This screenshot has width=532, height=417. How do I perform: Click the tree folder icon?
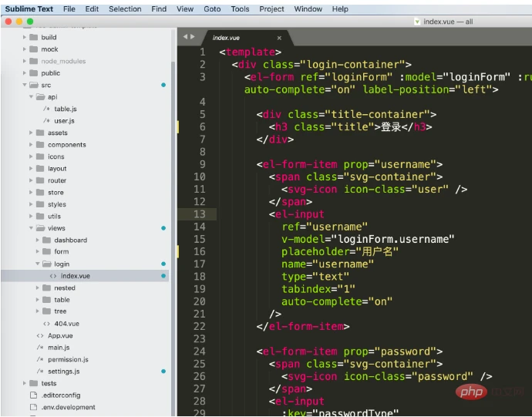point(46,311)
